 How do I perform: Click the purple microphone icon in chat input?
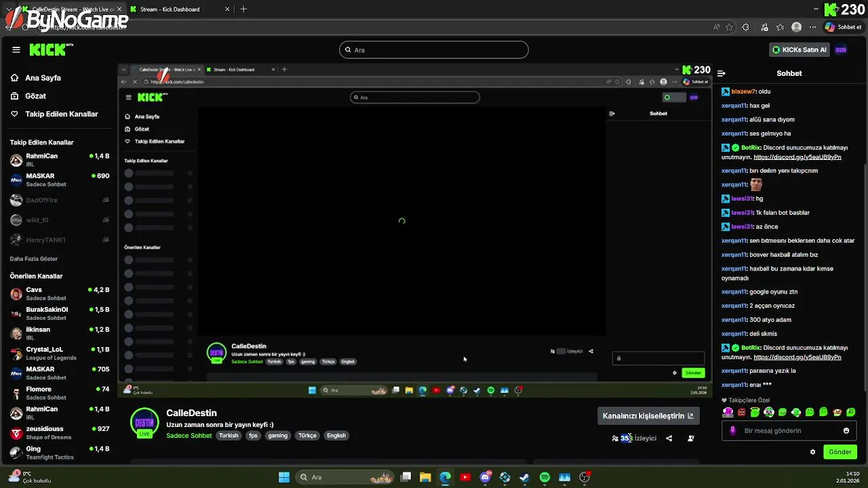point(732,430)
